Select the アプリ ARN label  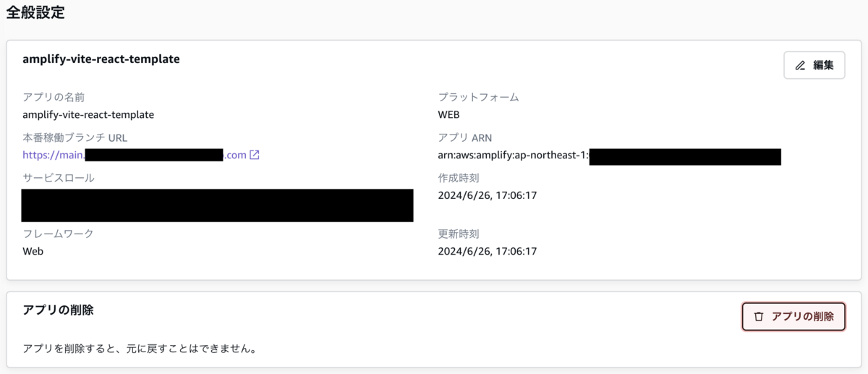point(465,137)
